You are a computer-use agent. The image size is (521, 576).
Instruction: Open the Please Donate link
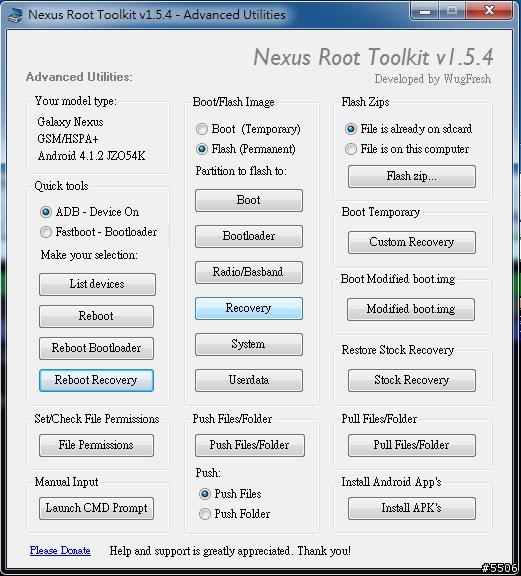pyautogui.click(x=60, y=550)
